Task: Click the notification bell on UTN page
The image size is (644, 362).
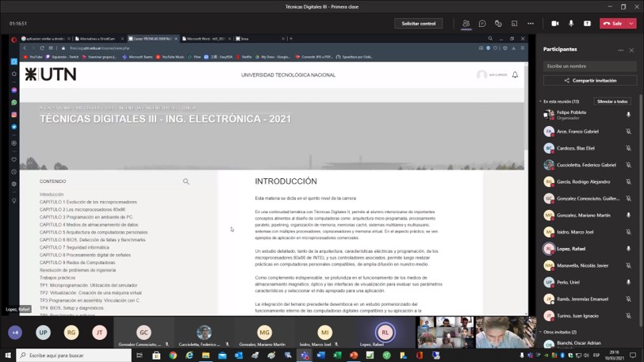Action: point(515,74)
